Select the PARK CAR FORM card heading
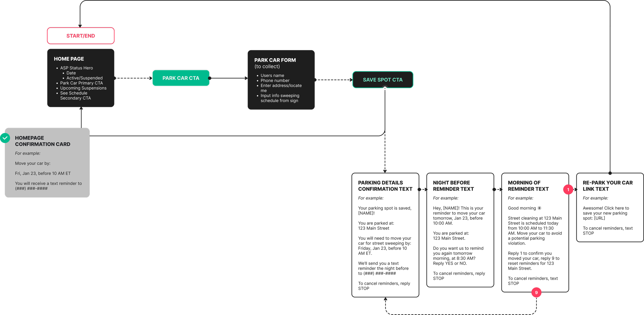The width and height of the screenshot is (644, 315). tap(275, 60)
